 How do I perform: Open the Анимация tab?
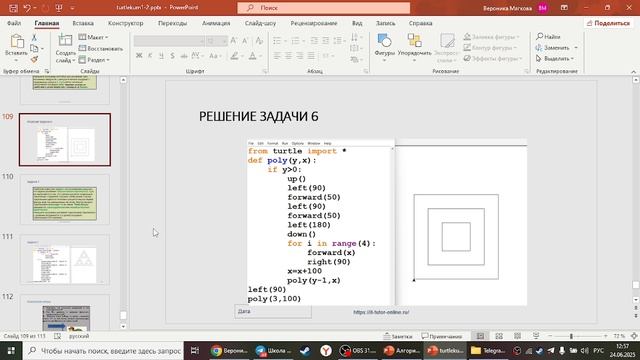(x=216, y=23)
